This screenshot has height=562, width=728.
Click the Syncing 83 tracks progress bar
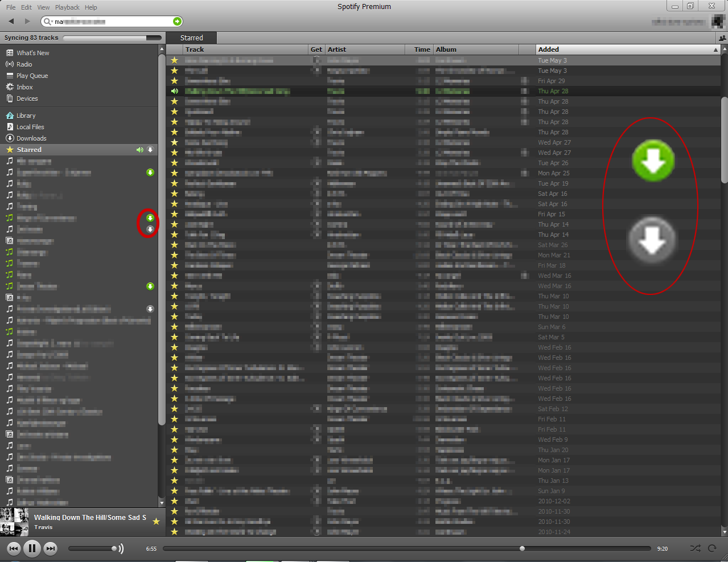coord(112,38)
